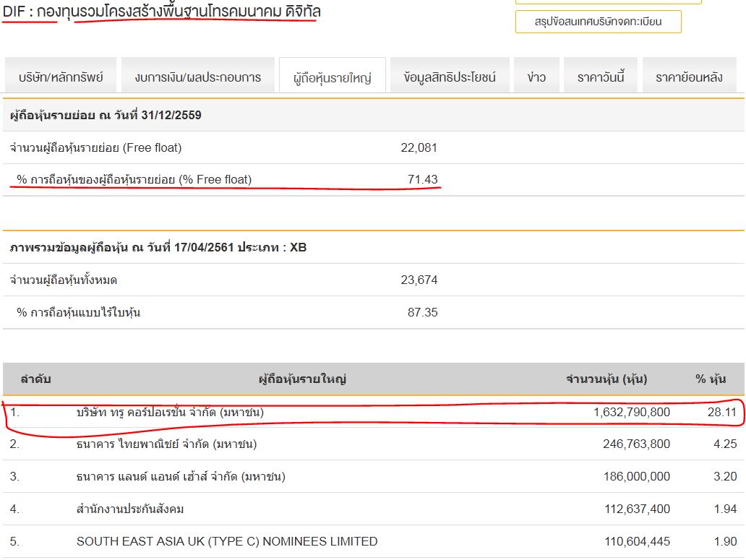The width and height of the screenshot is (746, 560).
Task: Select shareholder สำนักงานประกันสังคม
Action: (130, 509)
